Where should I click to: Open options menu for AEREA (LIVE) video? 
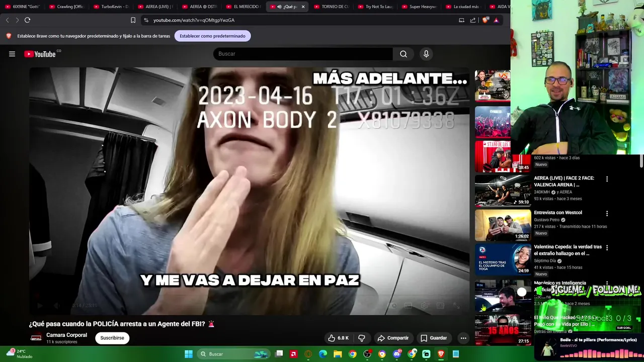pos(607,179)
